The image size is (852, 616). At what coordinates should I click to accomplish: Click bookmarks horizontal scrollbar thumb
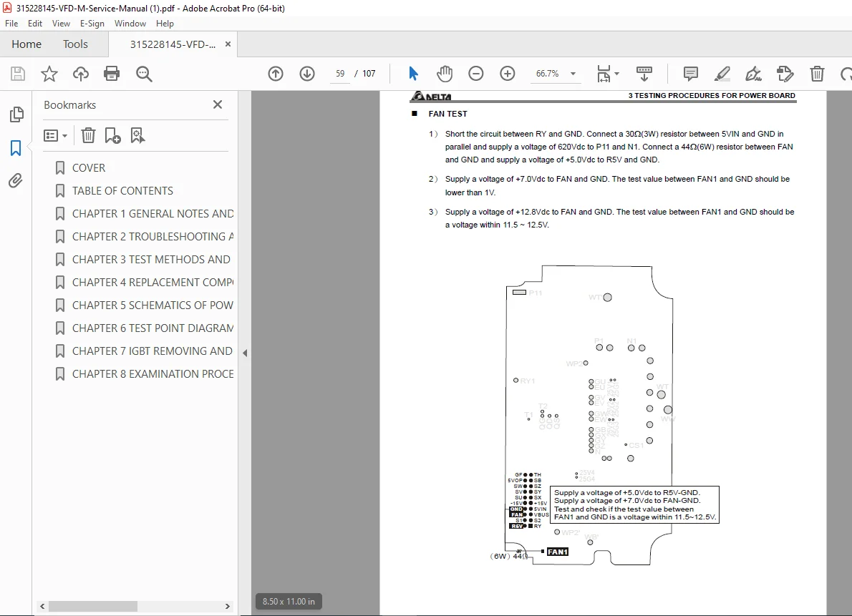coord(93,606)
